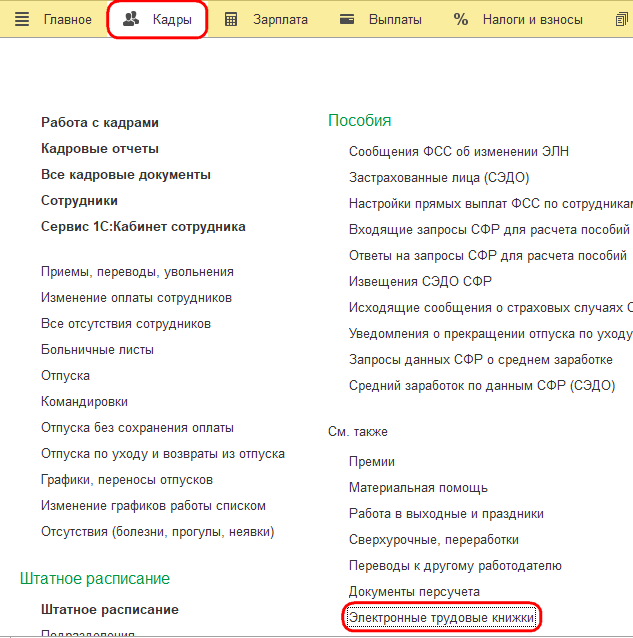The image size is (633, 638).
Task: Open Ответы на запросы СФР для расчета пособий
Action: (488, 256)
